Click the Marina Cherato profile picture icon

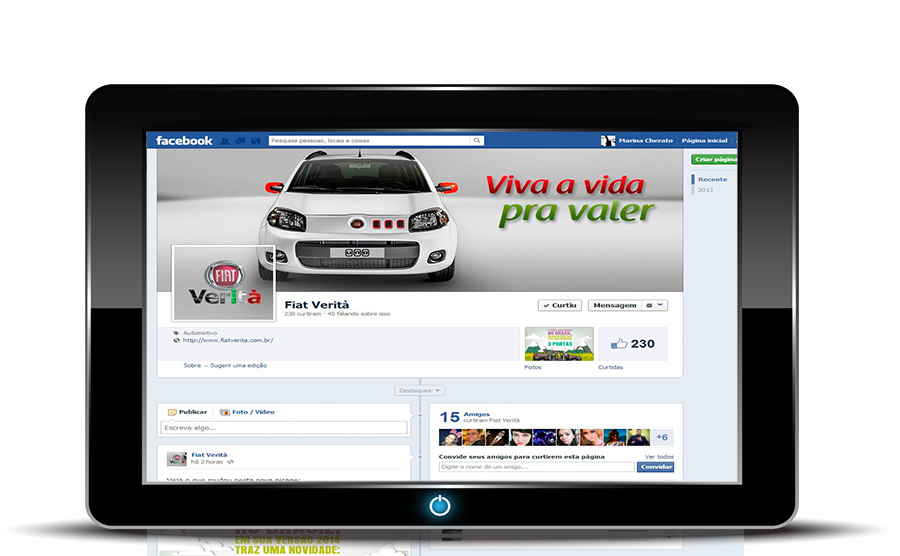click(608, 141)
